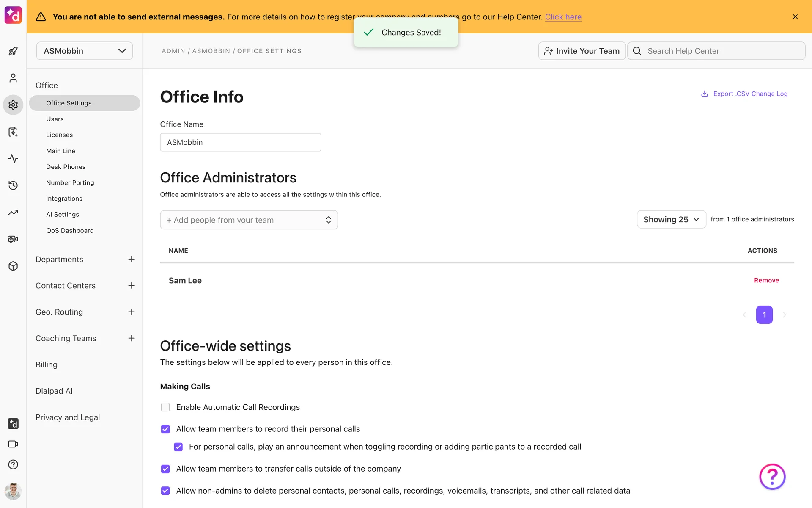Click the Office Name input field

coord(240,142)
